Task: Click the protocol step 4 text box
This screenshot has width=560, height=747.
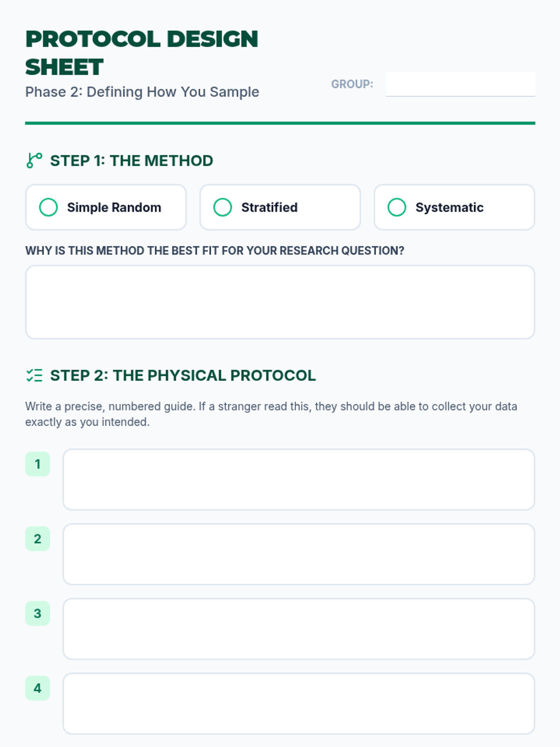Action: (299, 704)
